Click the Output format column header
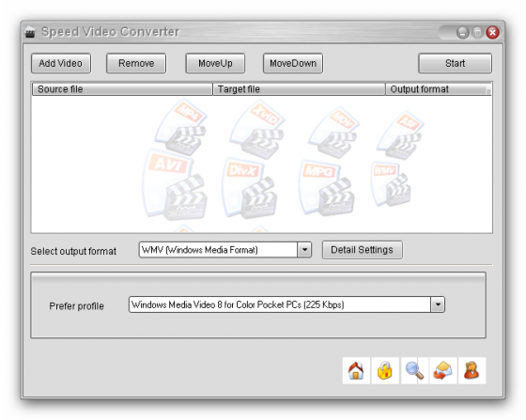This screenshot has height=420, width=526. click(438, 89)
